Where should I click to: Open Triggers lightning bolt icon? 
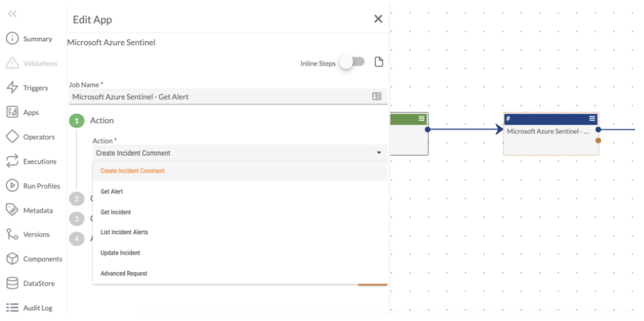point(12,88)
